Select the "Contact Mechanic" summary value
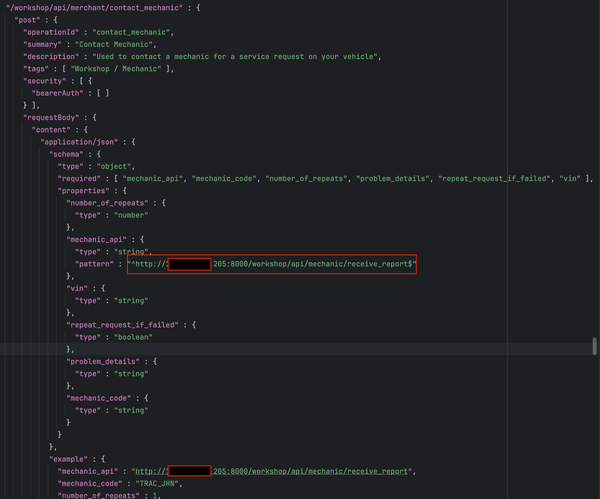The width and height of the screenshot is (600, 499). coord(114,44)
